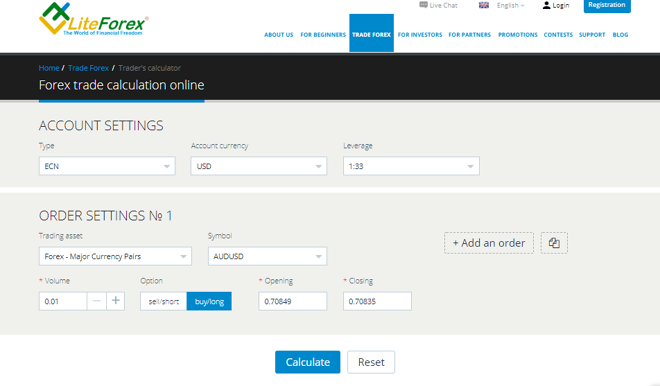The width and height of the screenshot is (660, 386).
Task: Click the 'ACCOUNT SETTINGS' heading
Action: tap(101, 125)
